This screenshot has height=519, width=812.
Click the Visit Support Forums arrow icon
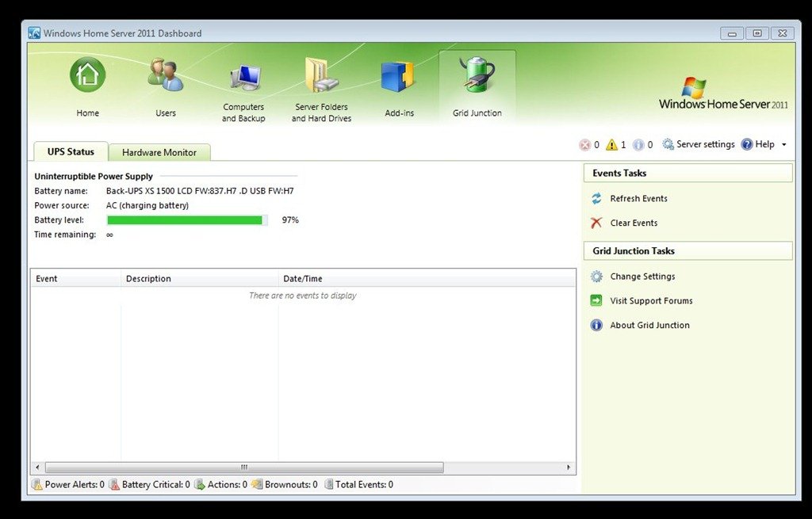pos(596,300)
